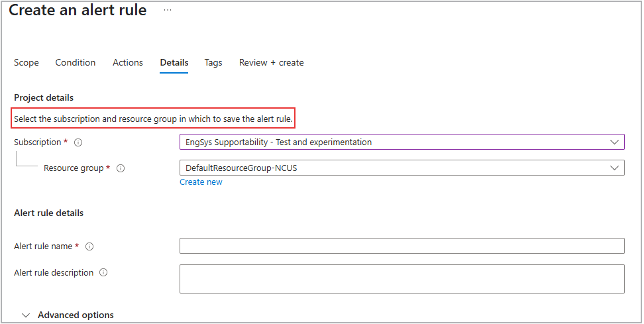Switch to the Tags tab
644x324 pixels.
pyautogui.click(x=213, y=62)
